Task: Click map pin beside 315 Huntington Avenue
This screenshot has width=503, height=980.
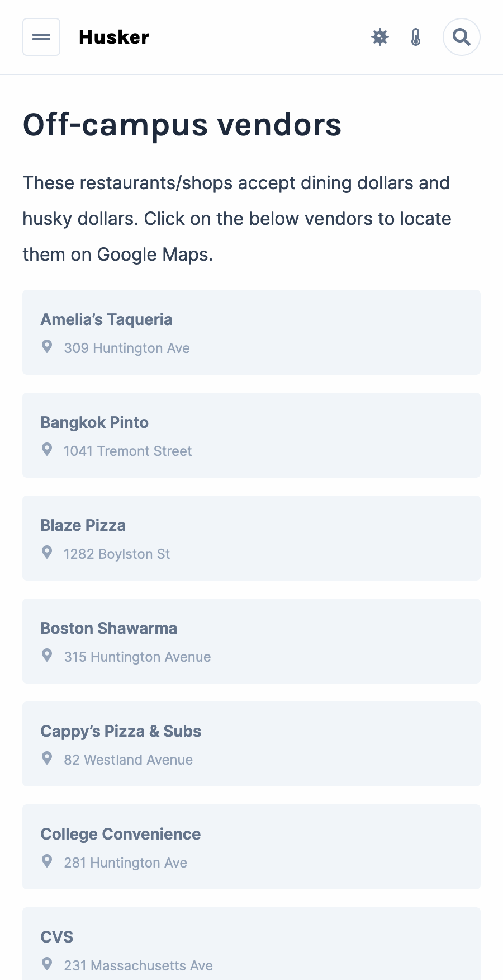Action: [x=48, y=656]
